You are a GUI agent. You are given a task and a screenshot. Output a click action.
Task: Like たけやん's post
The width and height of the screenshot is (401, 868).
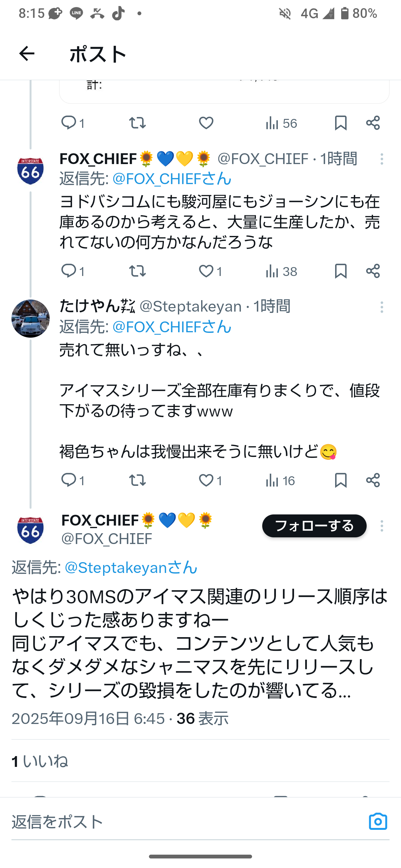(x=206, y=480)
